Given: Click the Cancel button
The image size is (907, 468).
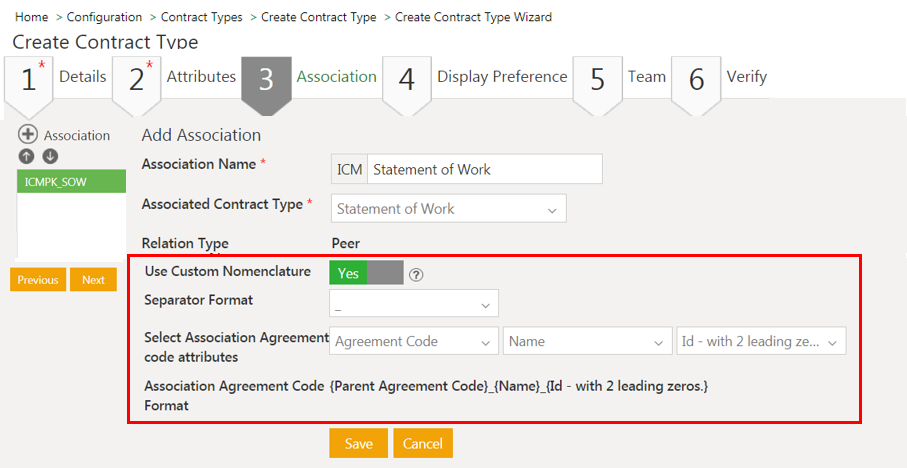Looking at the screenshot, I should point(423,444).
